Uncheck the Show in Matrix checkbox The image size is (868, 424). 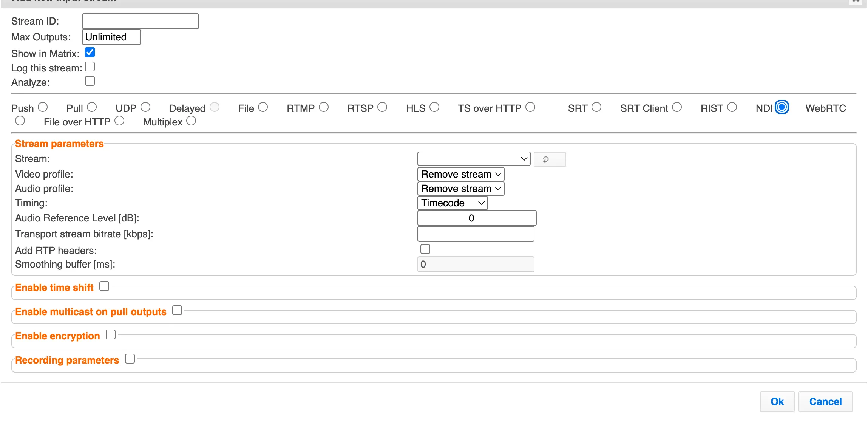(x=90, y=52)
